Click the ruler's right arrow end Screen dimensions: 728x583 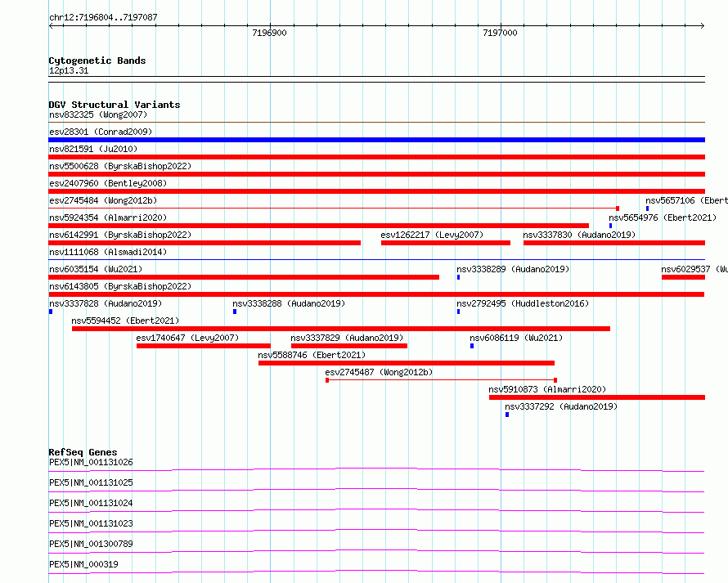click(x=703, y=26)
